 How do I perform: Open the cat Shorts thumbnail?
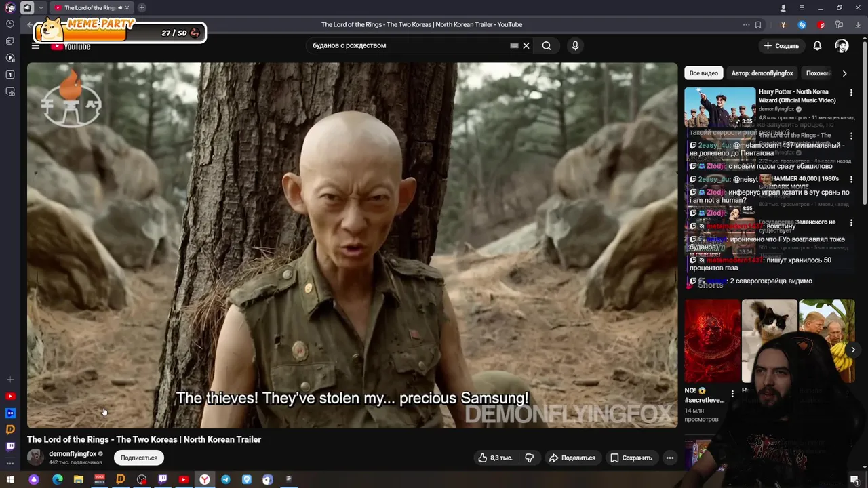click(769, 341)
